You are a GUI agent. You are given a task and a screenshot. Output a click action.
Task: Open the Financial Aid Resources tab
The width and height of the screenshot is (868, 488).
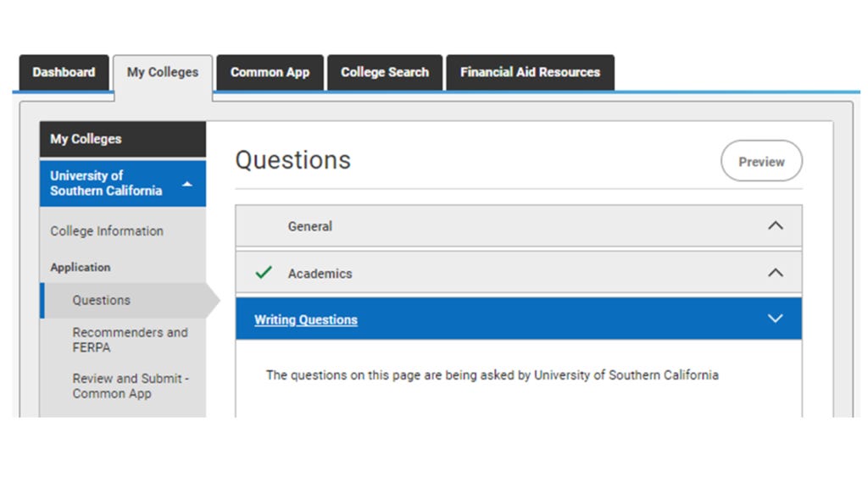coord(530,72)
